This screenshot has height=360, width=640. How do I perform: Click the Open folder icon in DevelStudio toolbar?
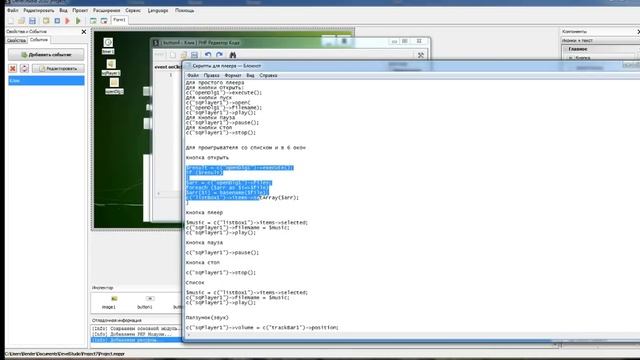tap(21, 20)
